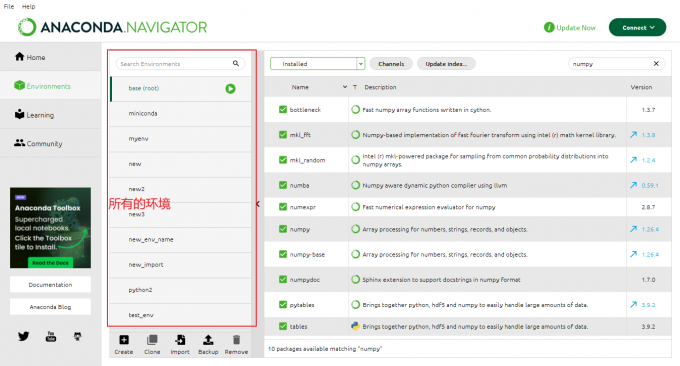
Task: Click the update arrow next to numba version
Action: pyautogui.click(x=634, y=185)
